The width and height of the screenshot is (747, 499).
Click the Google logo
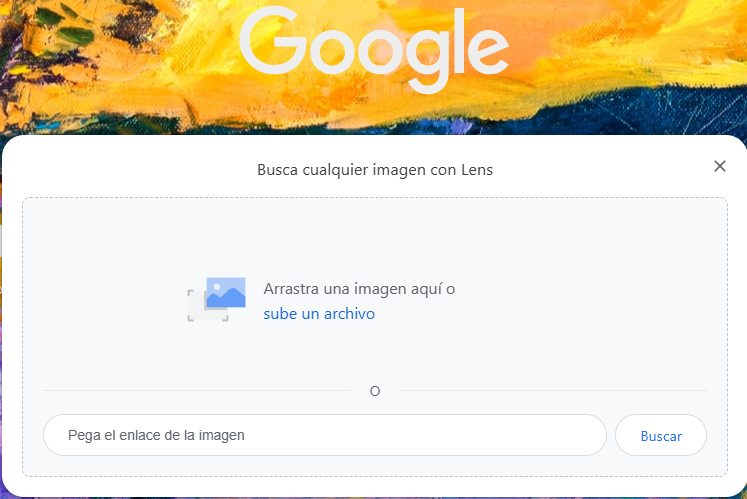[x=374, y=49]
